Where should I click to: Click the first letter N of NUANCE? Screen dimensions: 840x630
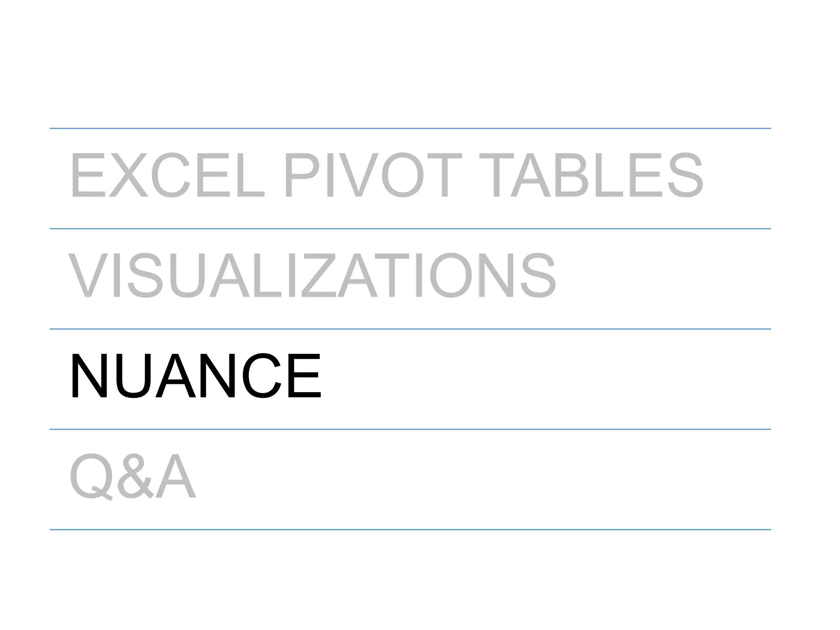pos(89,376)
